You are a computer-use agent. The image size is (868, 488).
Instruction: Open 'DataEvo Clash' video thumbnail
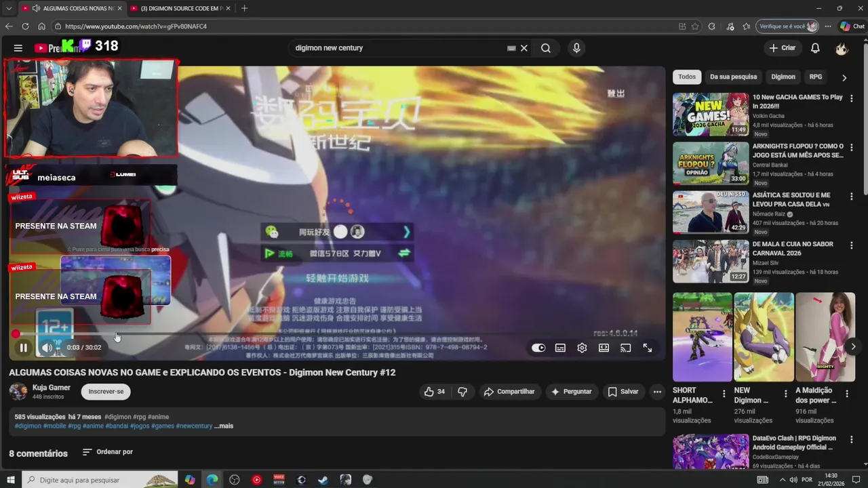pyautogui.click(x=711, y=451)
